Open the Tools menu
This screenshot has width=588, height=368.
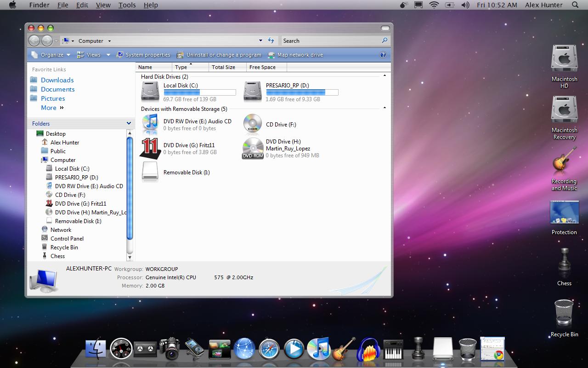(x=127, y=5)
